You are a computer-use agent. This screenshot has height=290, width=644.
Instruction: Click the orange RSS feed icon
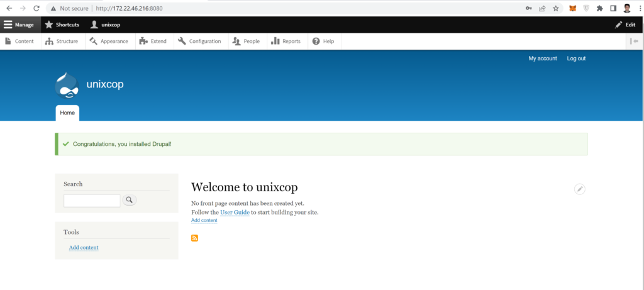(195, 238)
